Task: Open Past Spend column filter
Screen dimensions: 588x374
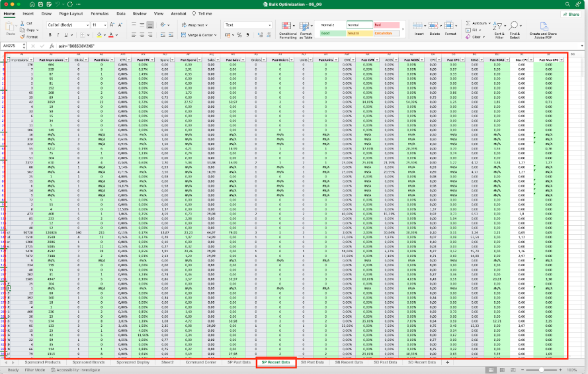Action: (x=200, y=60)
